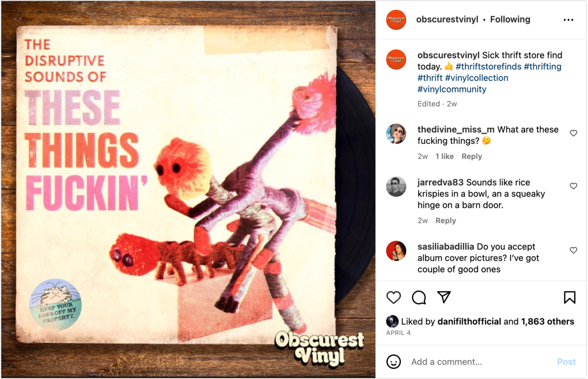Viewport: 588px width, 379px height.
Task: Open #thriftstorefinds hashtag
Action: click(488, 67)
